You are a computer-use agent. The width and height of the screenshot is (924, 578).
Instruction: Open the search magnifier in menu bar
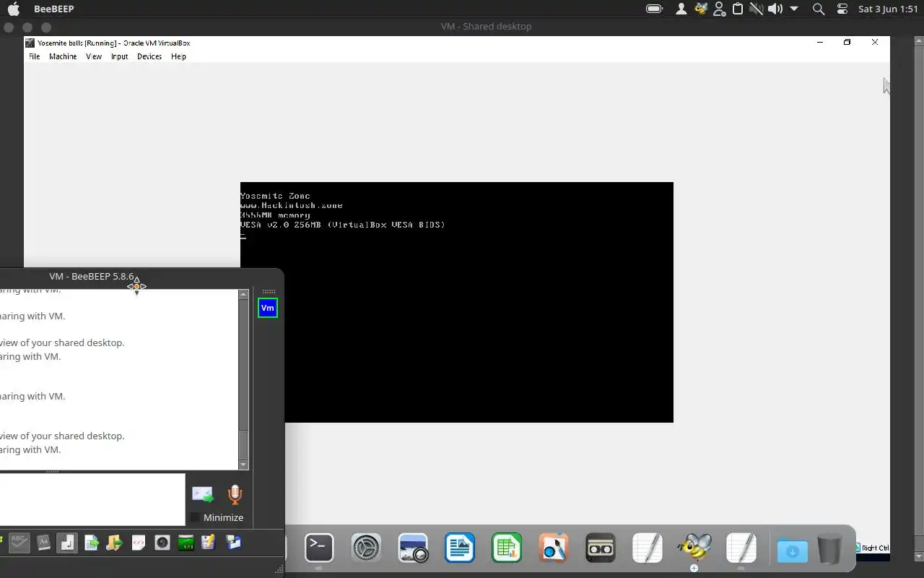(819, 9)
